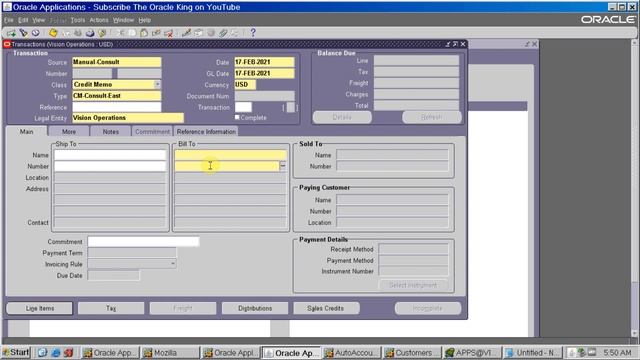Click the Distributions button
The image size is (640, 360).
pos(255,308)
